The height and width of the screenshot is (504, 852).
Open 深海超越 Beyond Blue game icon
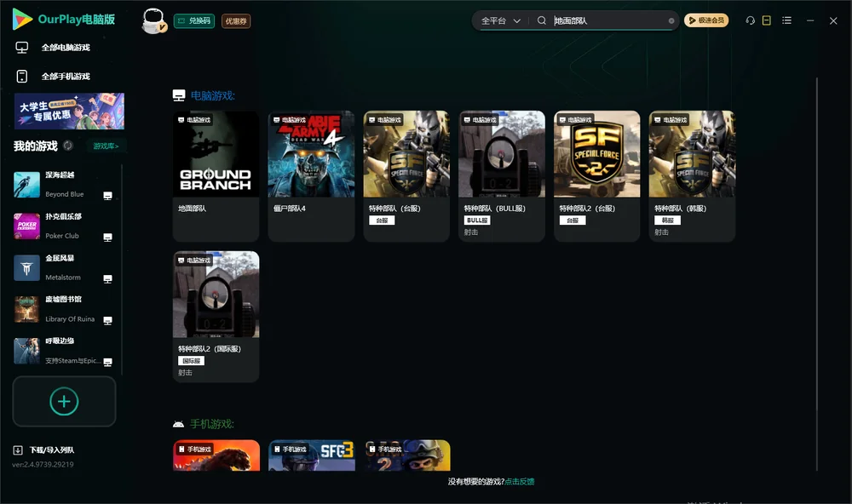coord(26,185)
